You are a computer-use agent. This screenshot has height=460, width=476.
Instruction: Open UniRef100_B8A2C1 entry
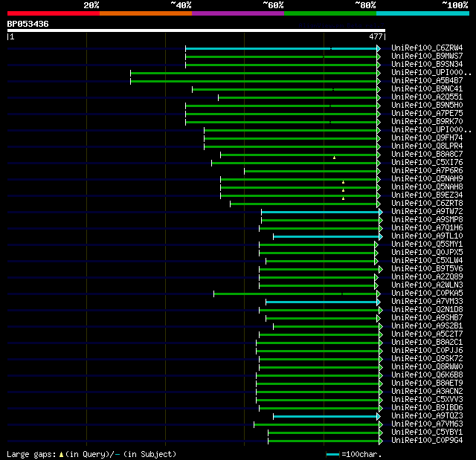[x=427, y=343]
